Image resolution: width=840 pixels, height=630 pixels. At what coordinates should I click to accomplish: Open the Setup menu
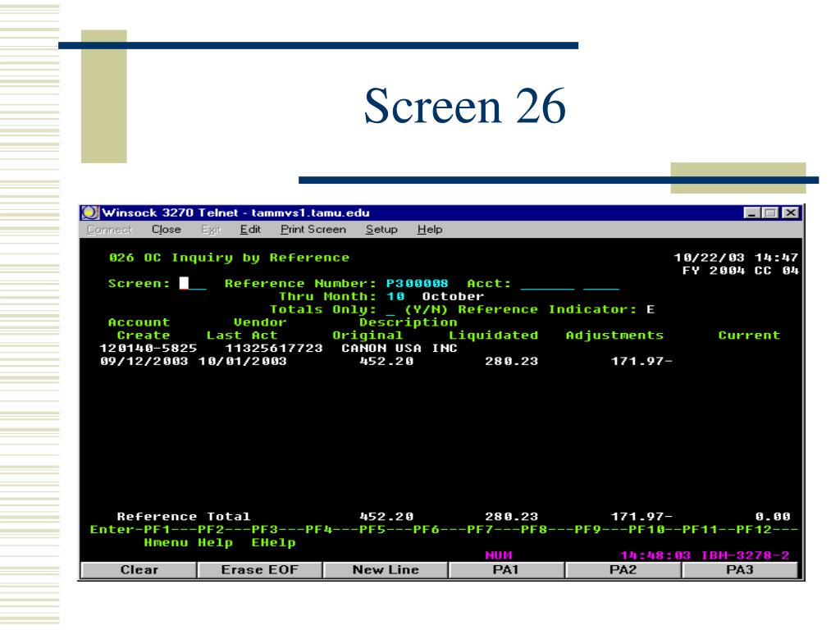tap(381, 230)
